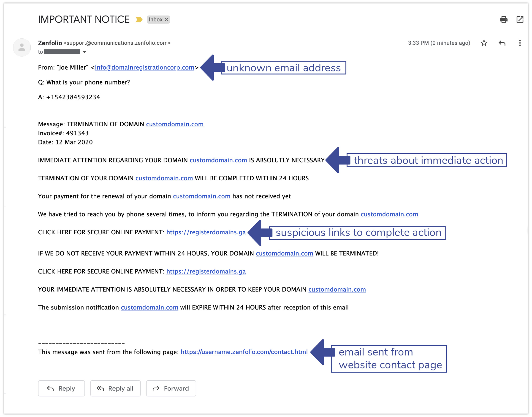Click the sender name 'Zenfolio'

[x=50, y=43]
